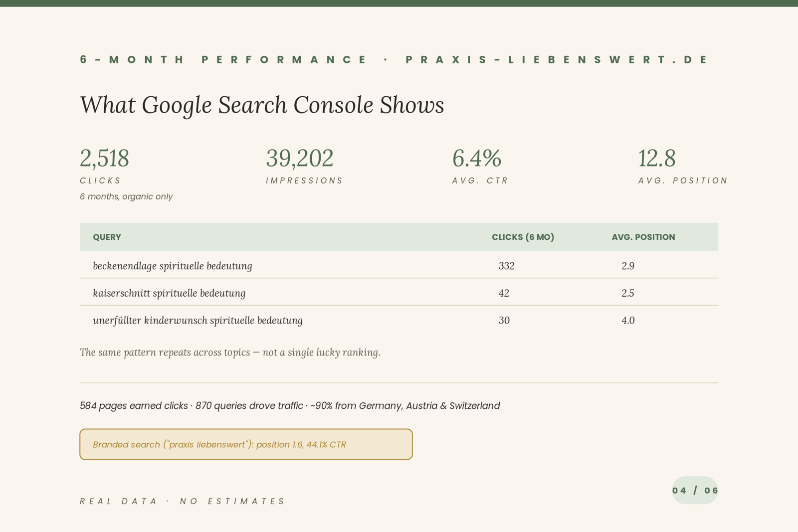Click the "AVG. POSITION" label under 12.8
The width and height of the screenshot is (798, 532).
coord(683,180)
